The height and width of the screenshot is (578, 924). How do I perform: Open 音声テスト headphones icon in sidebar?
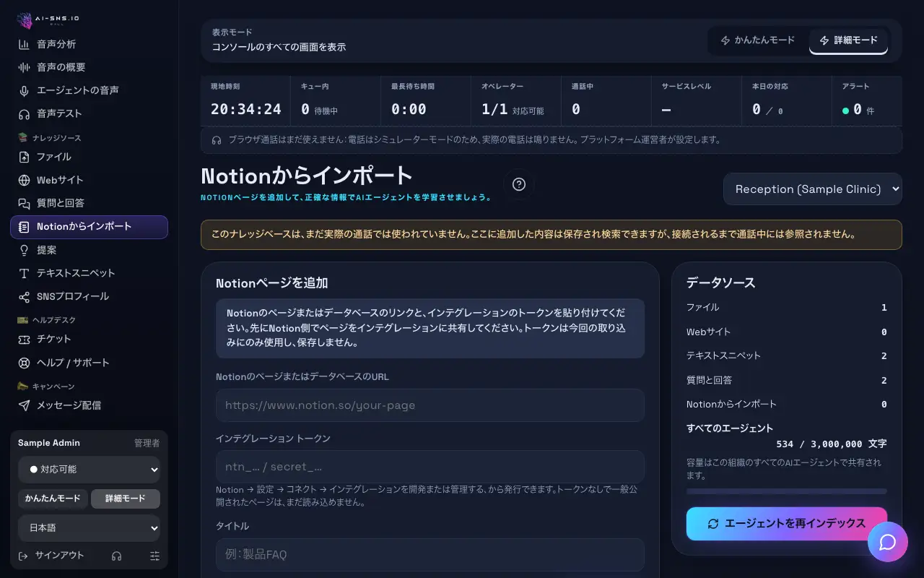(24, 113)
